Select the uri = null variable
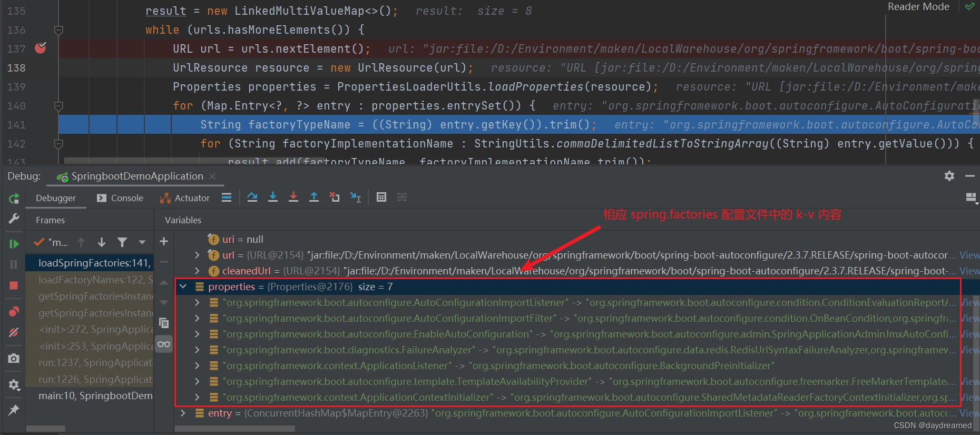 click(242, 239)
